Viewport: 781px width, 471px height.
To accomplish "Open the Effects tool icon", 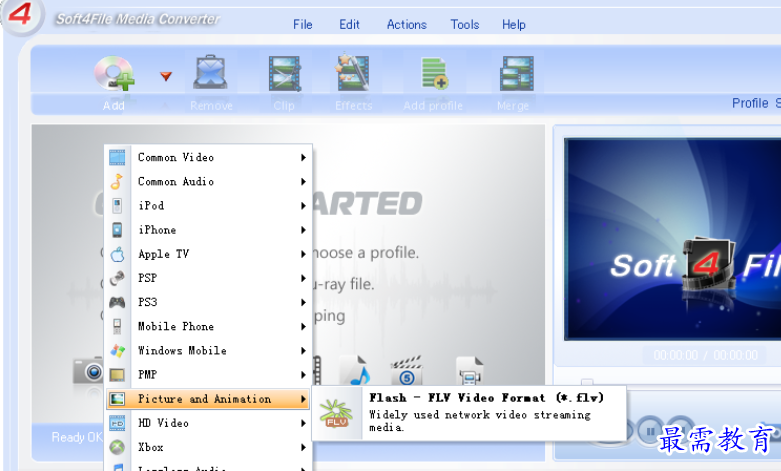I will (353, 73).
